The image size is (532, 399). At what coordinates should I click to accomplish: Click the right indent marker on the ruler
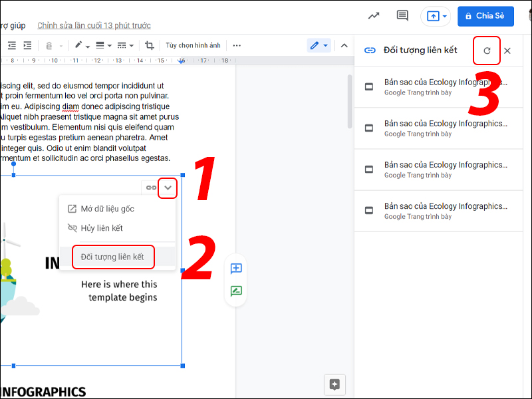[x=182, y=61]
